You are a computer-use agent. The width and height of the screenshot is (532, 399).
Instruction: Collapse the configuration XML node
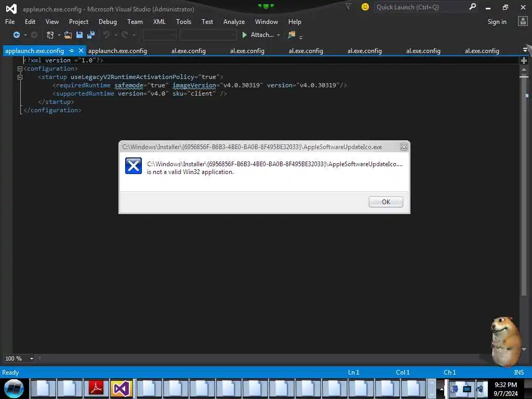pos(20,69)
